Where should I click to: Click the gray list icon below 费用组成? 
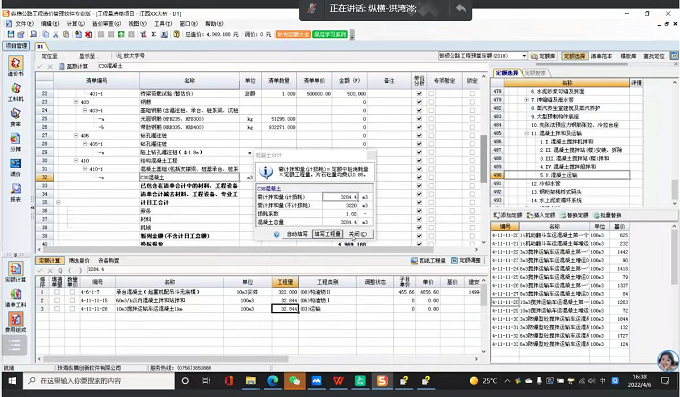(x=15, y=345)
